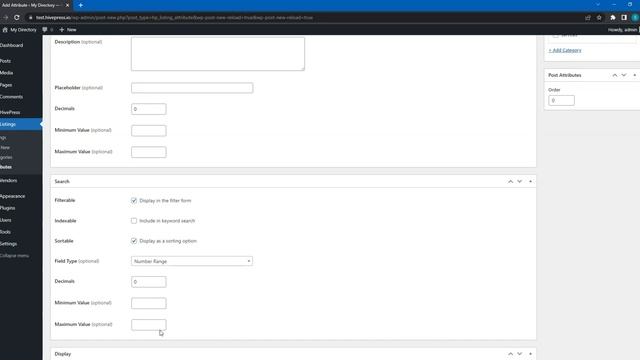Click Howdy, admin account menu
The height and width of the screenshot is (360, 640).
tap(622, 30)
